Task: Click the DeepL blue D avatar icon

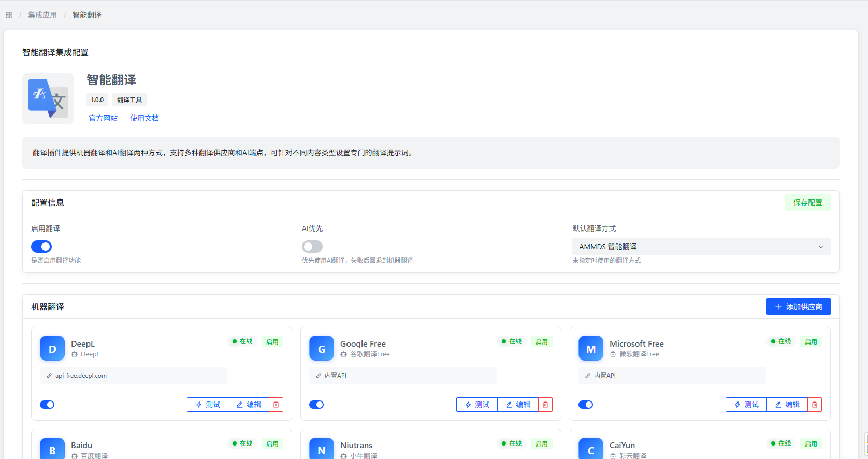Action: tap(52, 349)
